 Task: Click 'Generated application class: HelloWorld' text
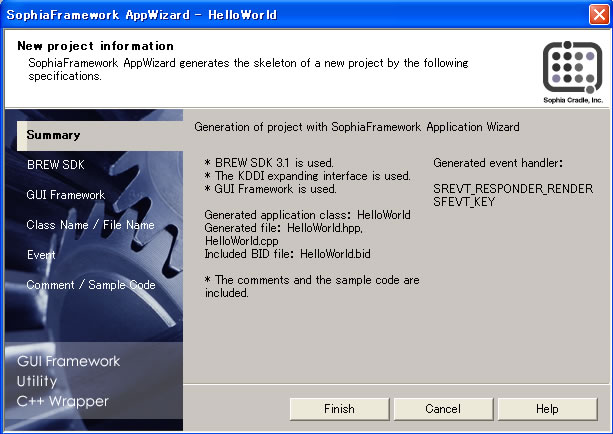[307, 215]
